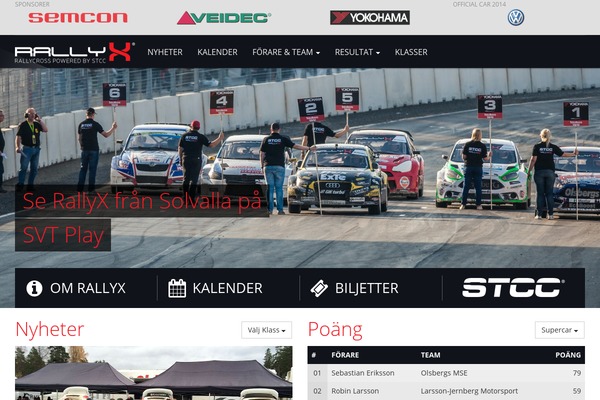Go to the BILJETTER link text

click(367, 288)
